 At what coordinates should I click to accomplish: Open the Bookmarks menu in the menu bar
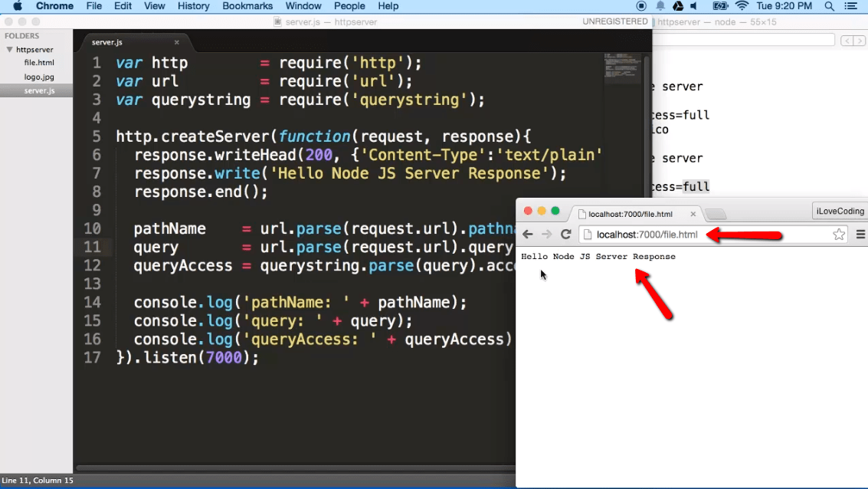[247, 6]
